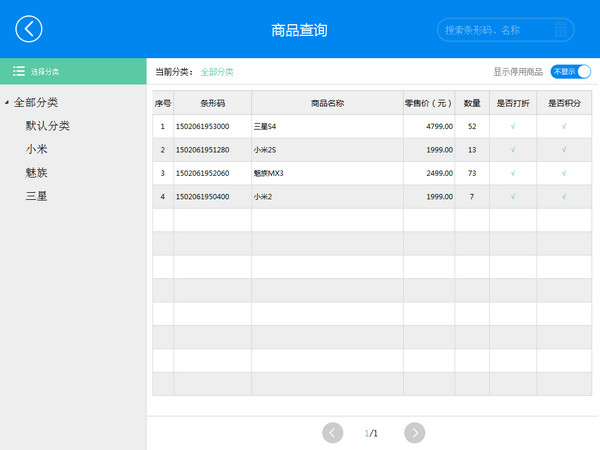The width and height of the screenshot is (600, 450).
Task: Select 默认分类 category
Action: click(47, 126)
